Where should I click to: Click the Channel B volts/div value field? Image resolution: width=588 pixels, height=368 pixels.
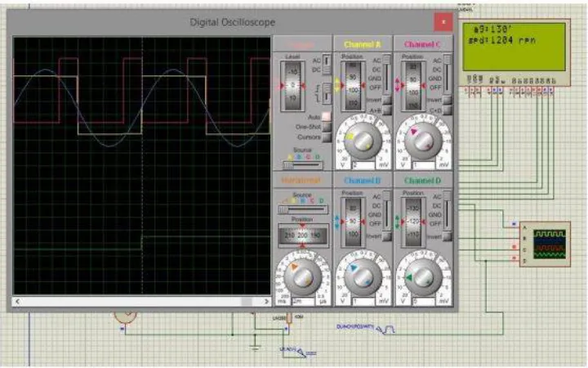(363, 301)
